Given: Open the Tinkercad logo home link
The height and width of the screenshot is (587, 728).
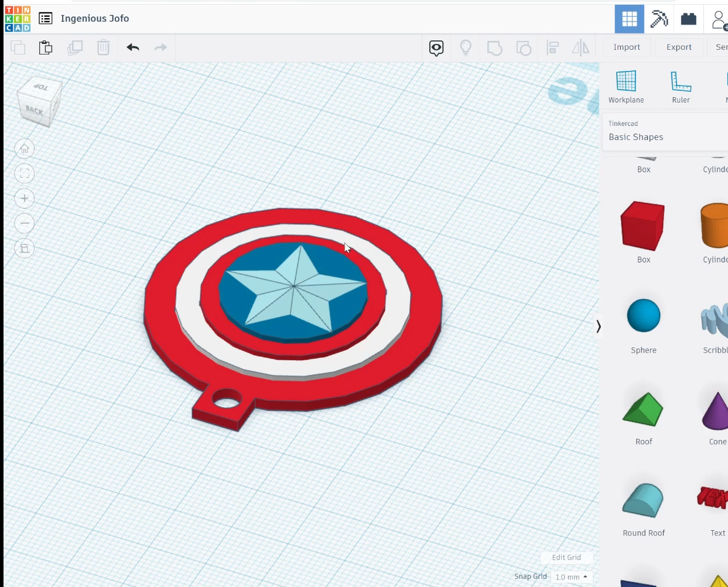Looking at the screenshot, I should click(x=18, y=19).
